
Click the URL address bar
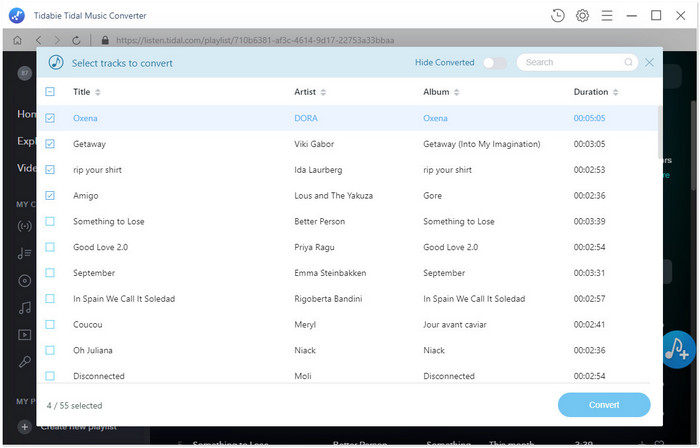tap(255, 41)
